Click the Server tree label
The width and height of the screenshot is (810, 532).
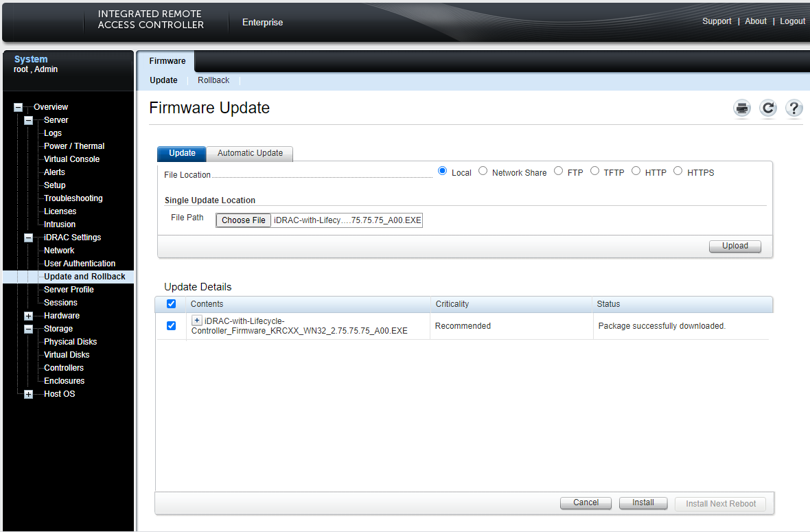(56, 120)
